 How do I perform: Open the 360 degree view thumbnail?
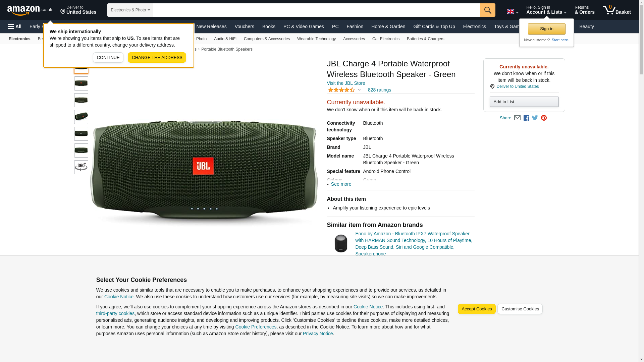tap(81, 167)
